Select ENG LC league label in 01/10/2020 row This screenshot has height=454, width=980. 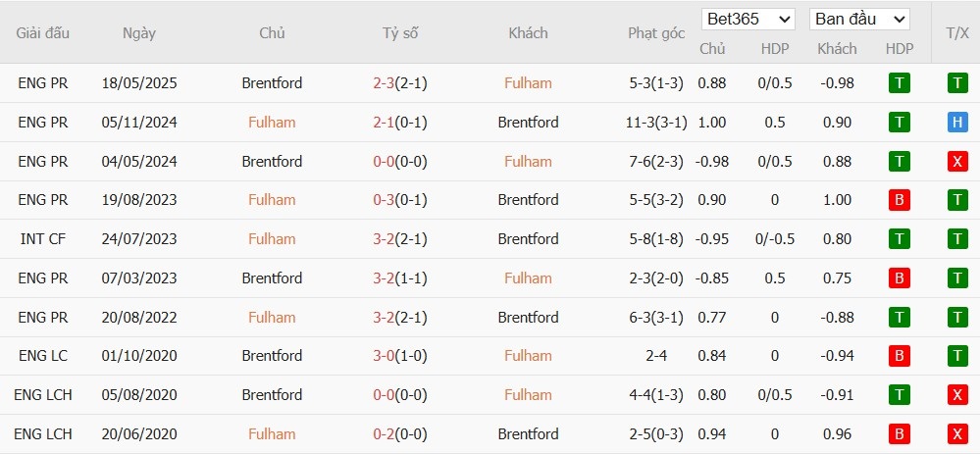[43, 356]
